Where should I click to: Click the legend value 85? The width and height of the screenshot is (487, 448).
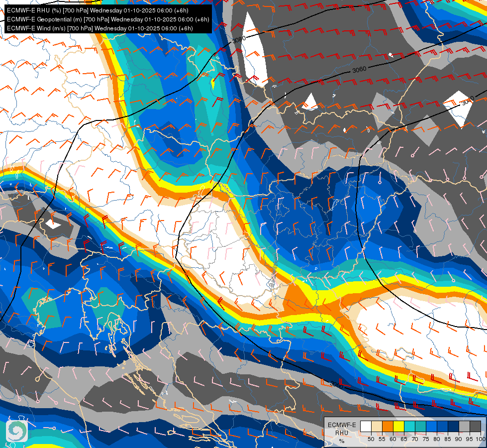click(x=448, y=439)
